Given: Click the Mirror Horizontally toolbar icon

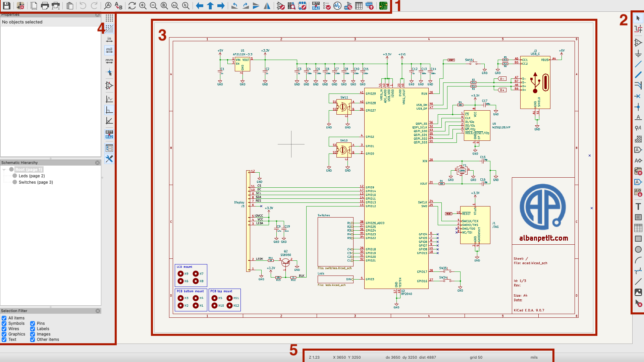Looking at the screenshot, I should coord(267,6).
